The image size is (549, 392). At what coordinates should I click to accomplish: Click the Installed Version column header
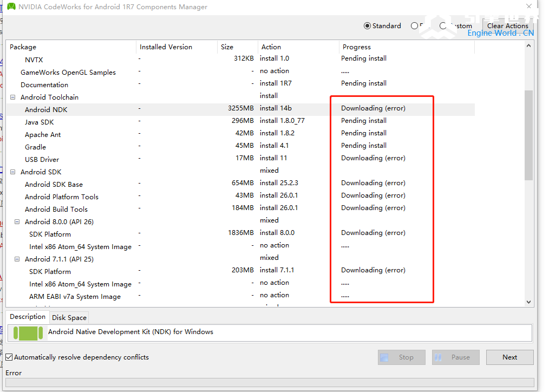(177, 47)
